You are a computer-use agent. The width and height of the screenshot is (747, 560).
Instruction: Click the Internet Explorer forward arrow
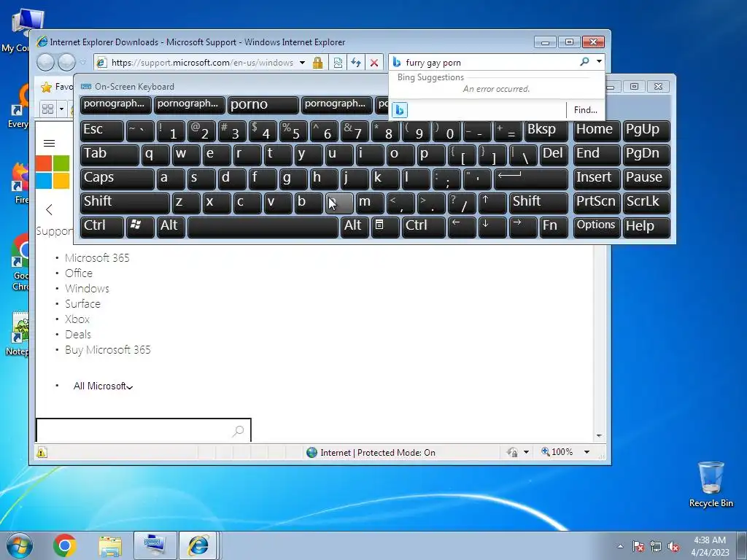(x=66, y=63)
